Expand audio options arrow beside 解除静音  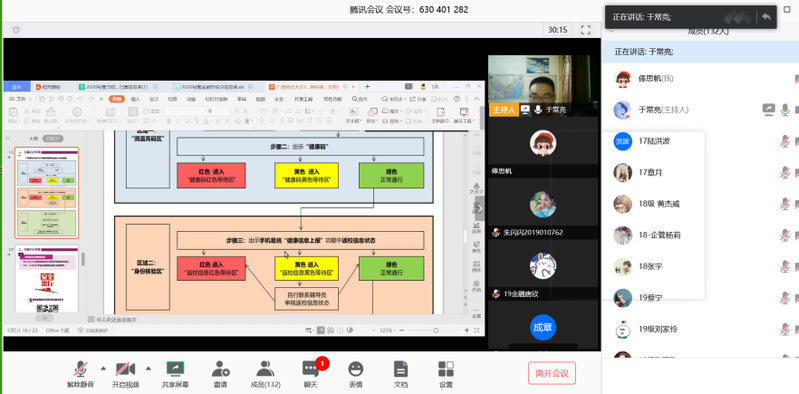(x=103, y=368)
